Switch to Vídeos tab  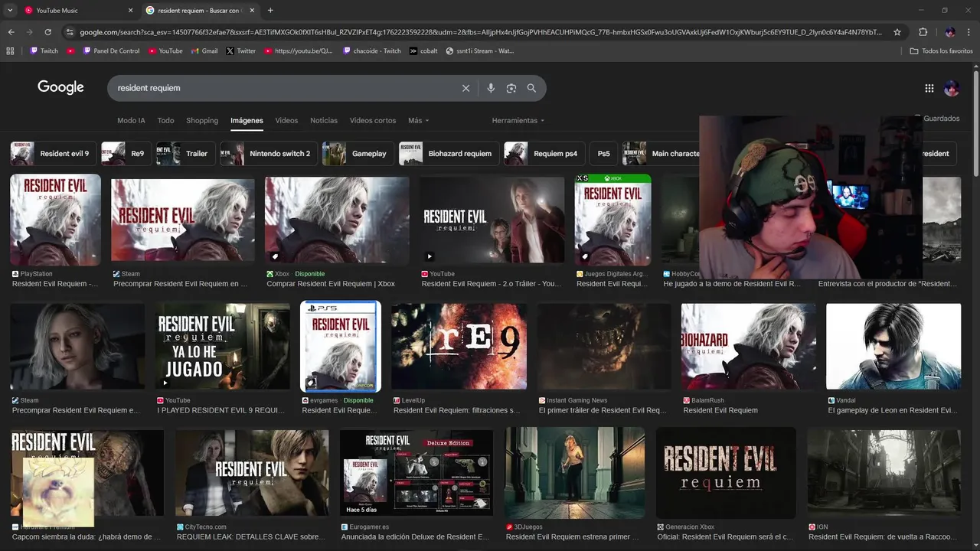[x=286, y=120]
